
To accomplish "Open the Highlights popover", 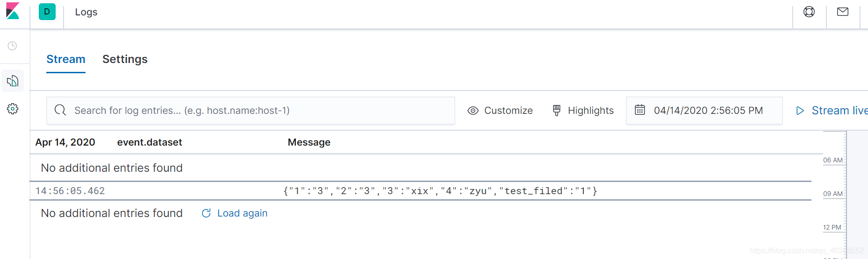I will point(583,111).
